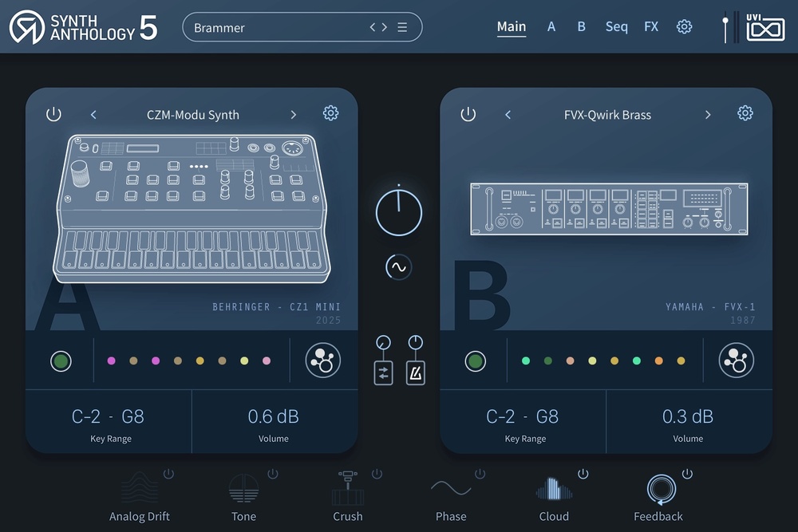Enable the Feedback effect power switch
Image resolution: width=798 pixels, height=532 pixels.
(x=687, y=474)
